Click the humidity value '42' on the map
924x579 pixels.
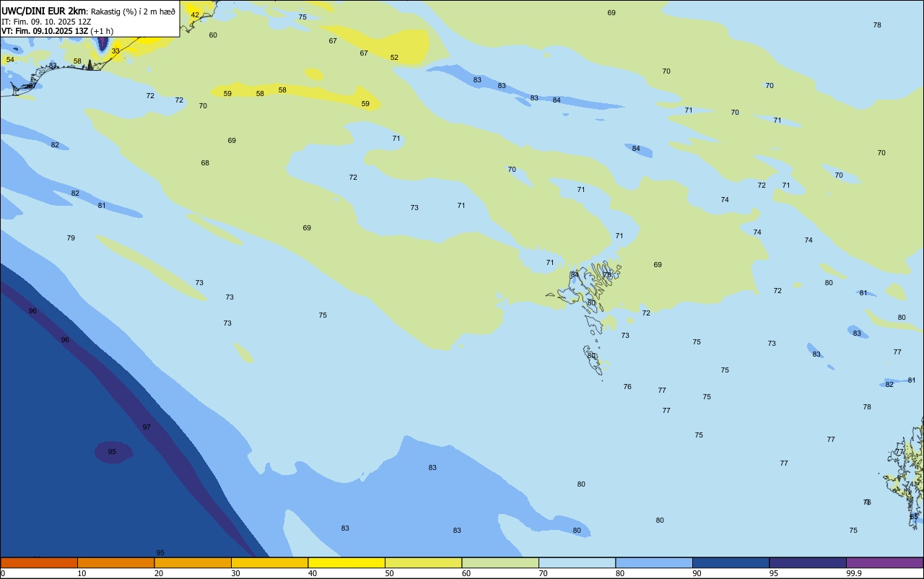[x=195, y=15]
